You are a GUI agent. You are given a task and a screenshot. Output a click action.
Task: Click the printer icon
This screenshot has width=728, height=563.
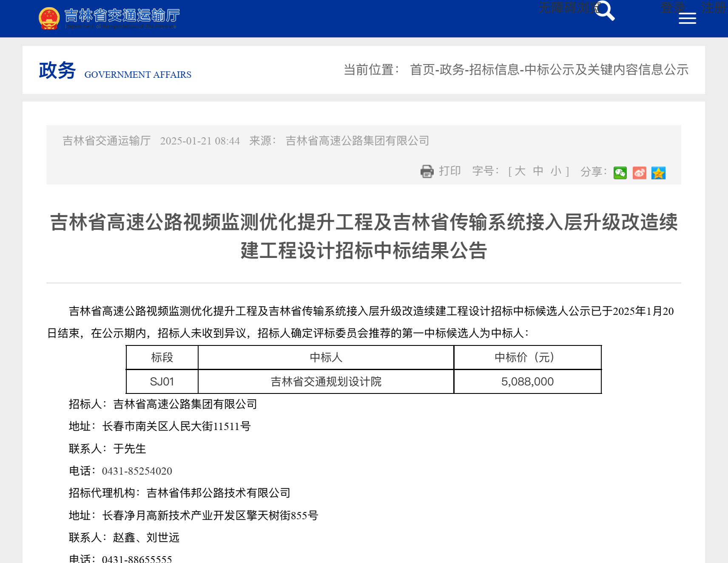click(x=427, y=171)
